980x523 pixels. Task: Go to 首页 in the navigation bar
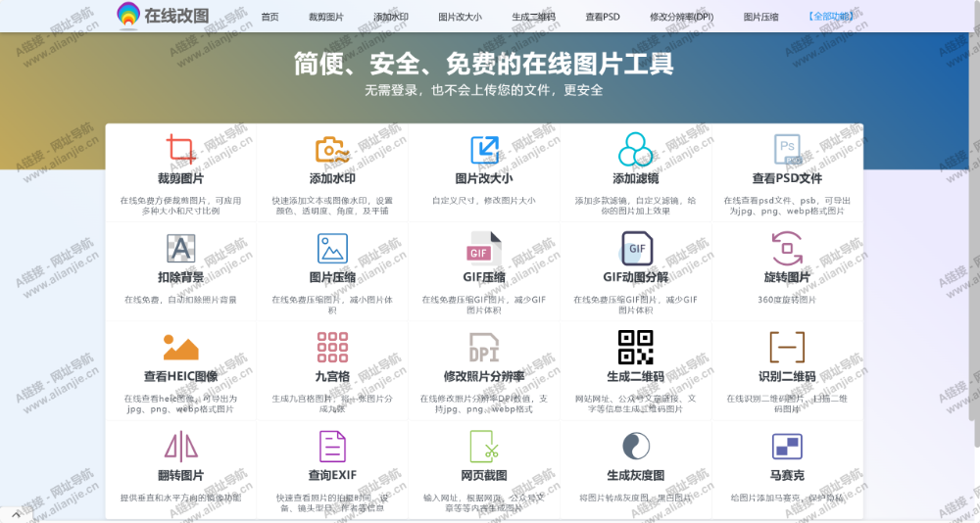(x=270, y=17)
